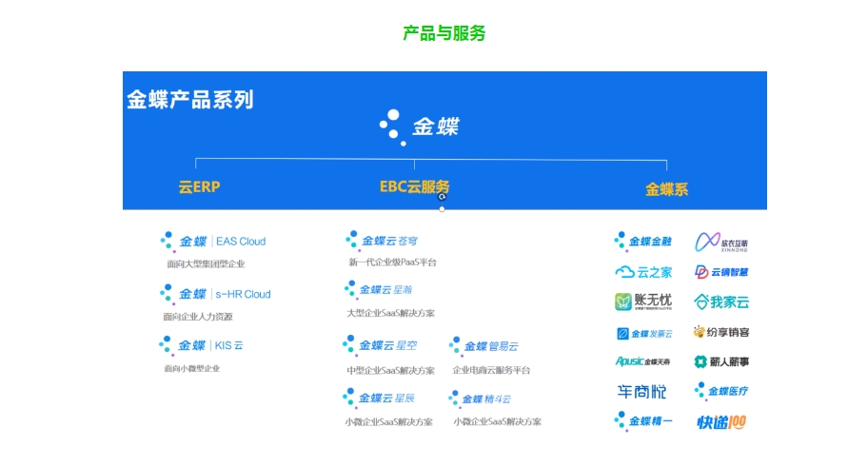Select the 金蝶云苍穹 logo
Image resolution: width=868 pixels, height=467 pixels.
click(382, 242)
